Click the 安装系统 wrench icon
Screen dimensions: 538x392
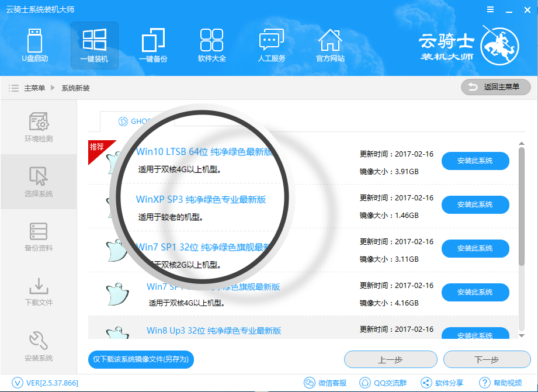(x=39, y=346)
